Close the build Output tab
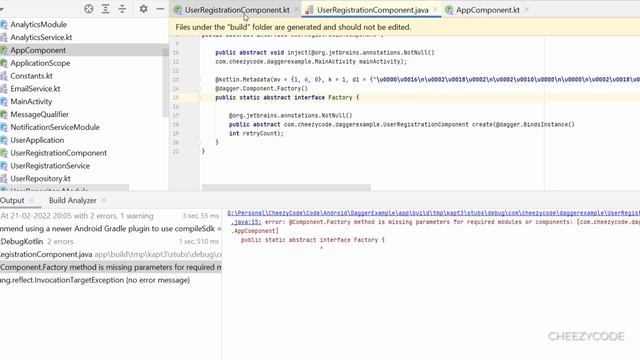The image size is (640, 360). tap(32, 200)
